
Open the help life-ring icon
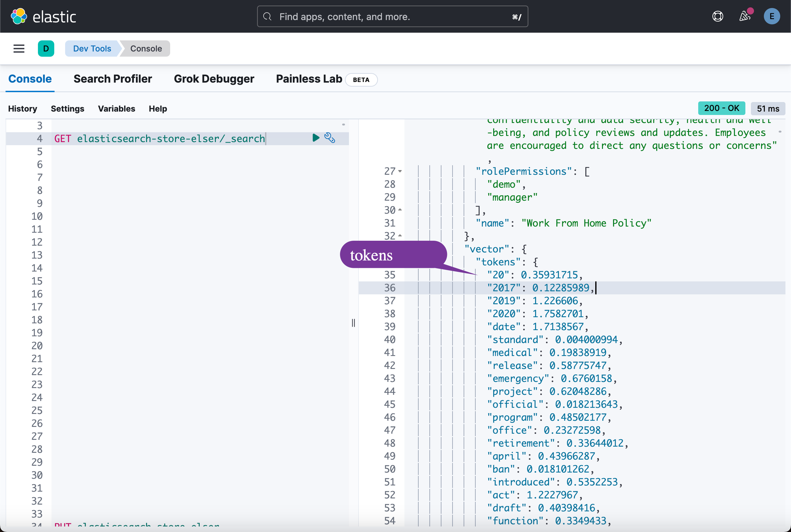(x=717, y=16)
